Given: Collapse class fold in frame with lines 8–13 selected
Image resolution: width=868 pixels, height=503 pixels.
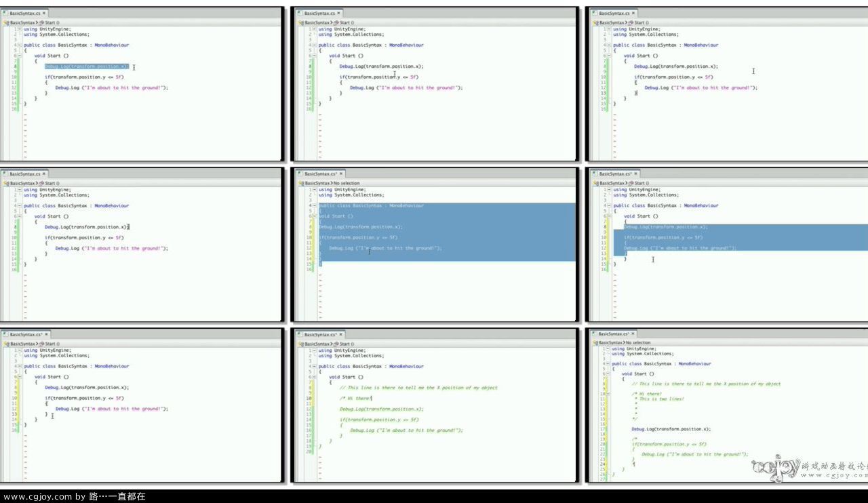Looking at the screenshot, I should click(609, 205).
